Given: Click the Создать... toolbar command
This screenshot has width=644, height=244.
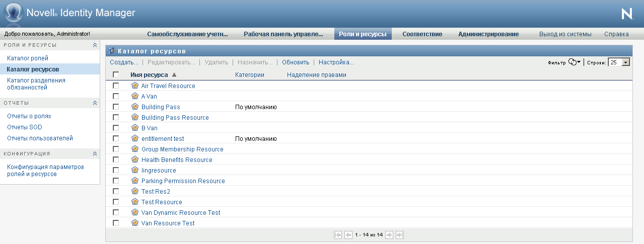Looking at the screenshot, I should point(124,62).
